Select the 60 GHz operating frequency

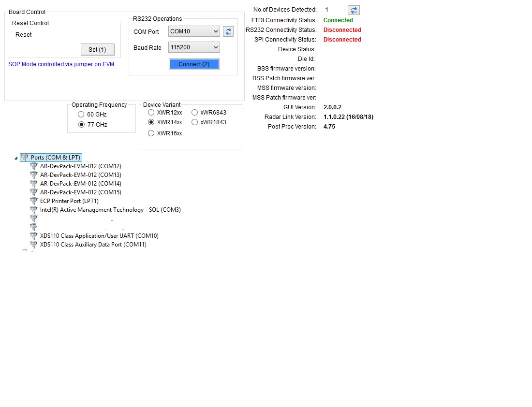[81, 114]
